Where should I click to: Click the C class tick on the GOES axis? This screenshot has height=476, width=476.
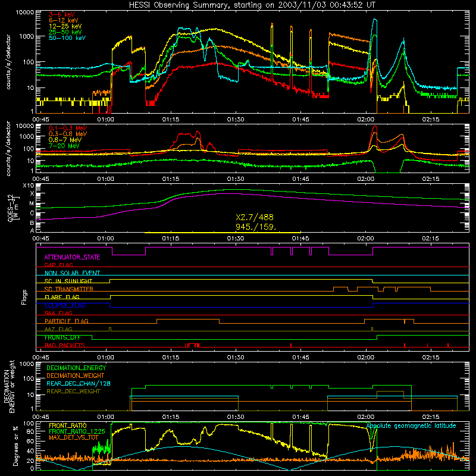pyautogui.click(x=32, y=213)
